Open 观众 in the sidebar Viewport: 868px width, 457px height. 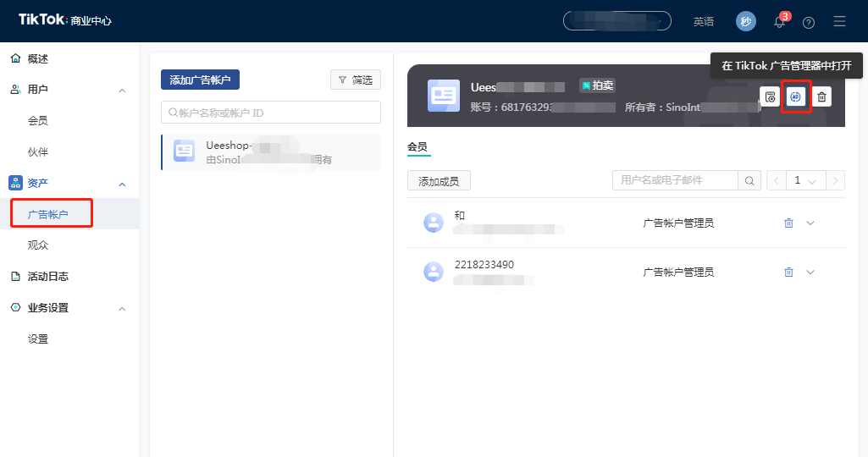(37, 245)
